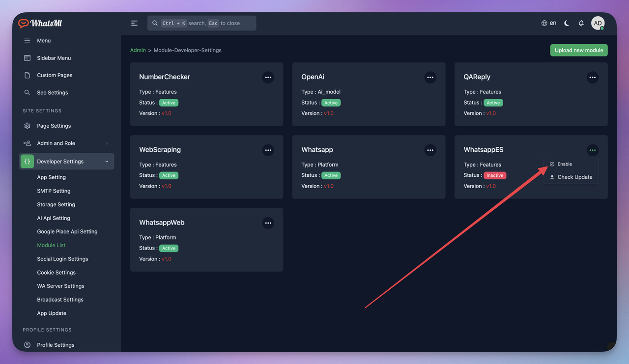The height and width of the screenshot is (364, 629).
Task: Open WhatsappWeb module options menu
Action: tap(268, 223)
